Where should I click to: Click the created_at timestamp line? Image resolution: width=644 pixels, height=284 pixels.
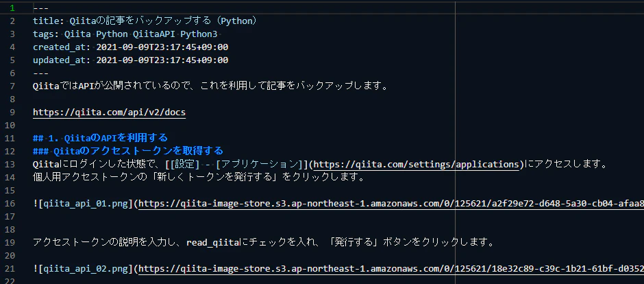(x=131, y=47)
